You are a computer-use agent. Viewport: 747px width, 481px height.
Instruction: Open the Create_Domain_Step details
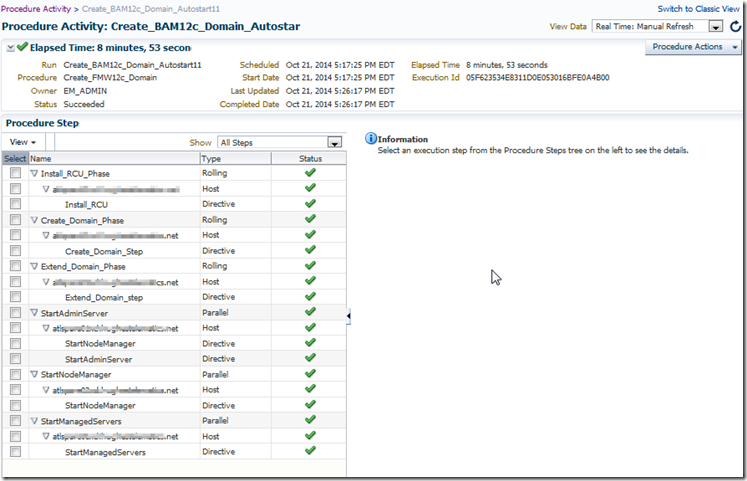[104, 251]
